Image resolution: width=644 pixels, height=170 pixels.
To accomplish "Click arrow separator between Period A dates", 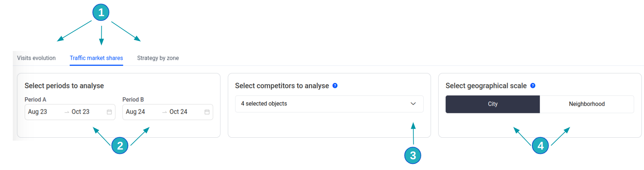I will pos(67,112).
